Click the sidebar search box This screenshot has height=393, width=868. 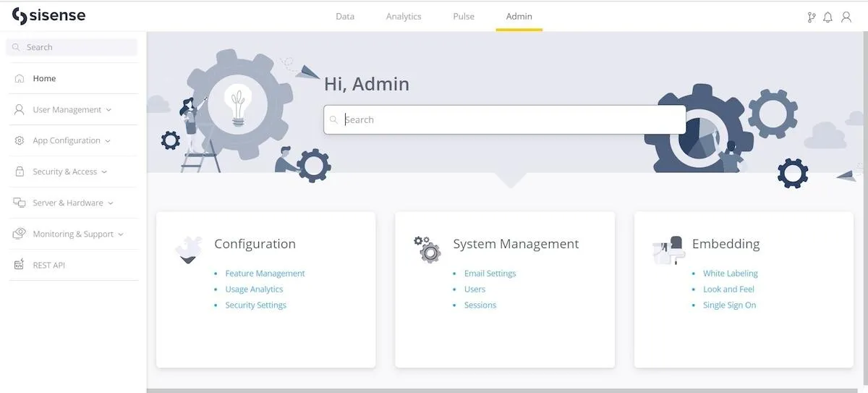[x=72, y=47]
